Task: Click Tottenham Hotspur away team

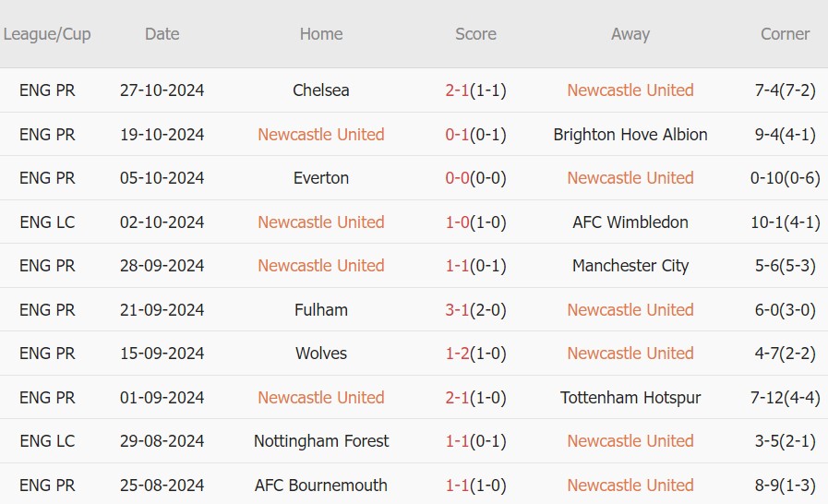Action: [630, 398]
